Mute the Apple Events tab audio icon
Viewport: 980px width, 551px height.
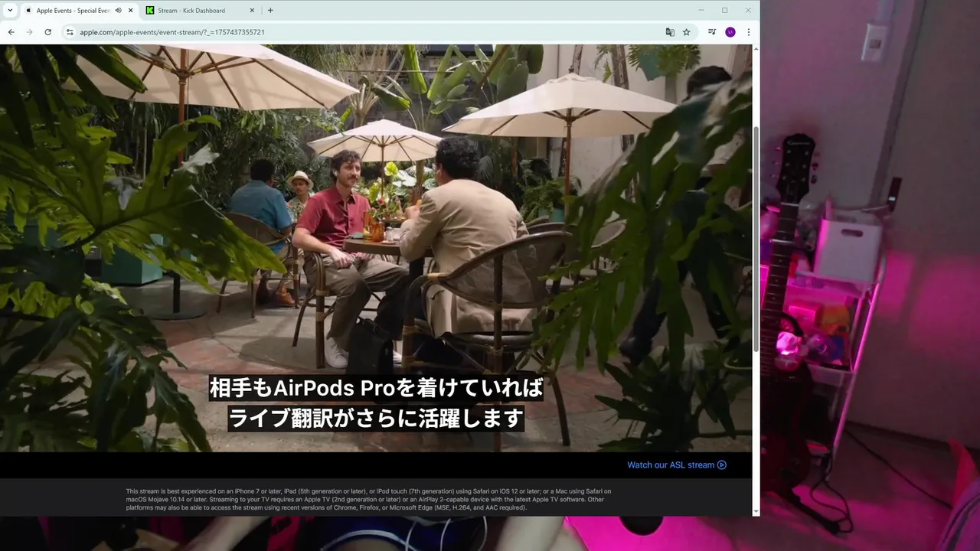(118, 11)
